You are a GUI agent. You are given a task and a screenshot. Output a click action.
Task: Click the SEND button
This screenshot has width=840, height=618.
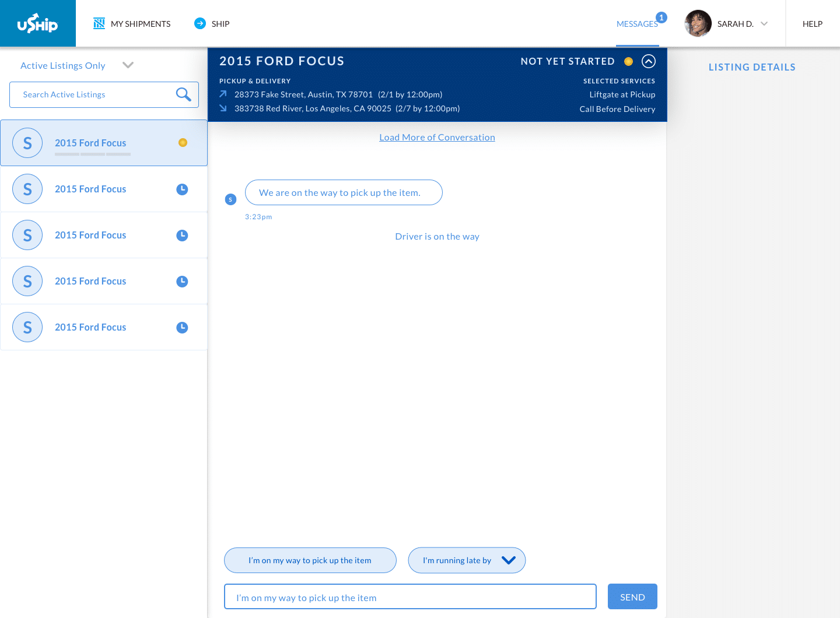tap(632, 596)
